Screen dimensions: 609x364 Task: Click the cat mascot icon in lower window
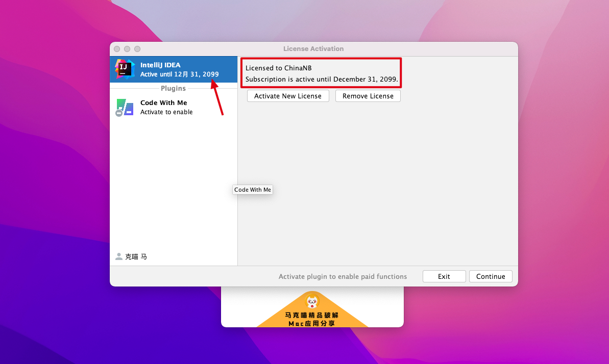pyautogui.click(x=312, y=301)
